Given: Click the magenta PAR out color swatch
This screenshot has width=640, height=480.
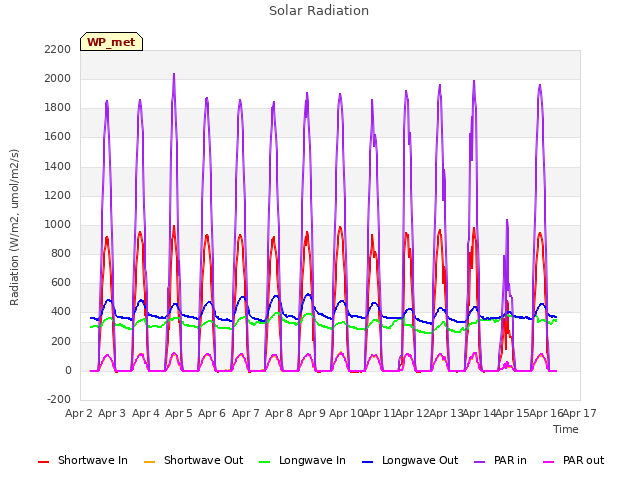Looking at the screenshot, I should [549, 462].
